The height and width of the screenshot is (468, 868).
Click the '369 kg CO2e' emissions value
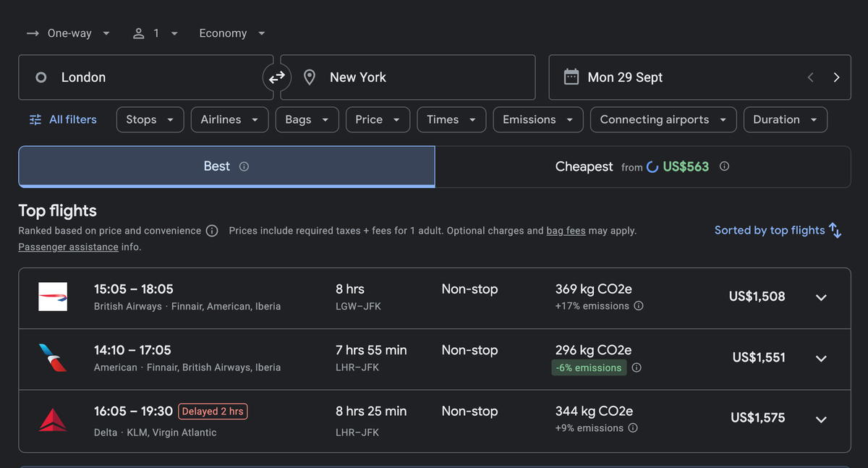[x=594, y=289]
